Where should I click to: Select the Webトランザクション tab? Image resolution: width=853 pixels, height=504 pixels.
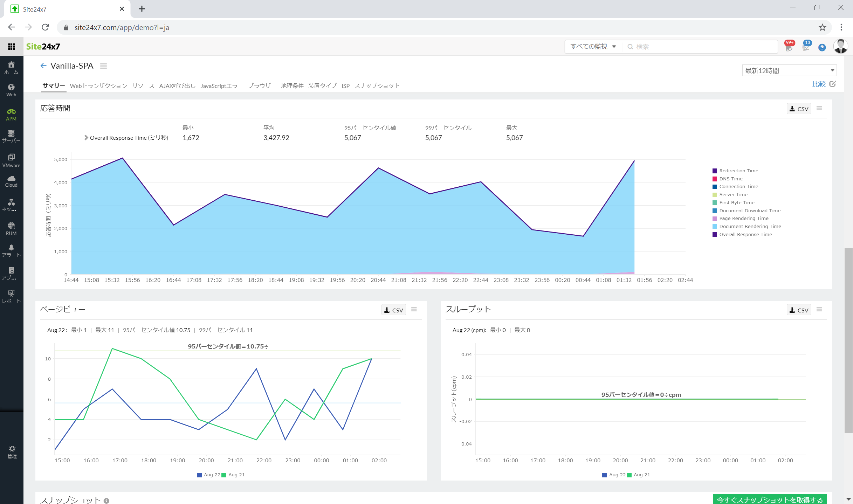[x=97, y=85]
